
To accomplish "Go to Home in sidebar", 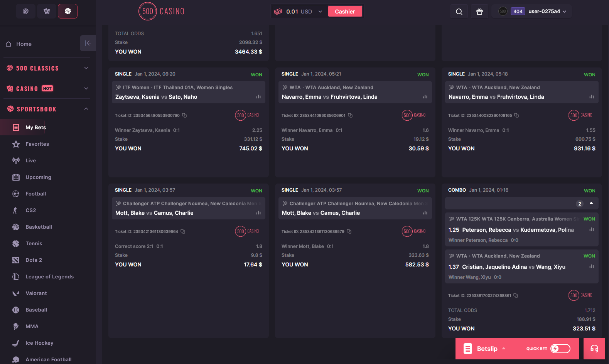I will (24, 44).
